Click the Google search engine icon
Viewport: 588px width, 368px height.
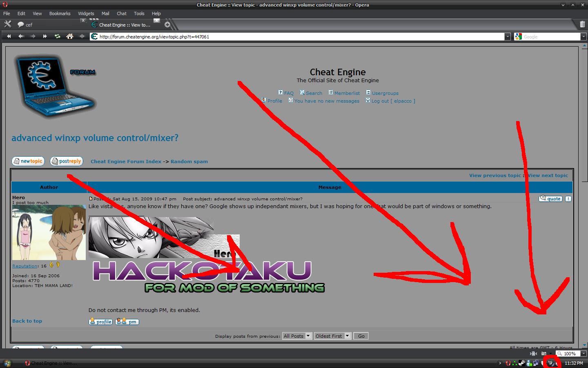pos(518,36)
